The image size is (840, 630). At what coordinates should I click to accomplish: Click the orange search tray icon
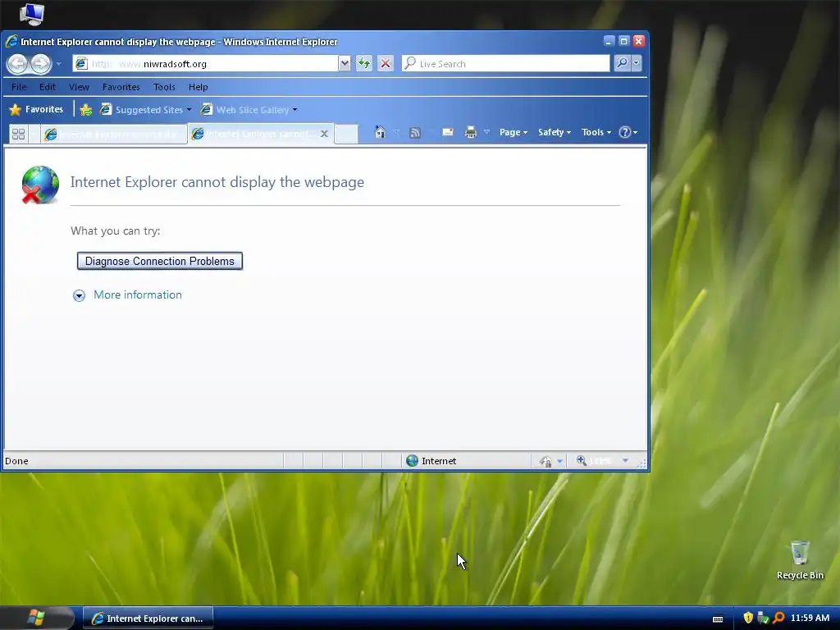778,618
